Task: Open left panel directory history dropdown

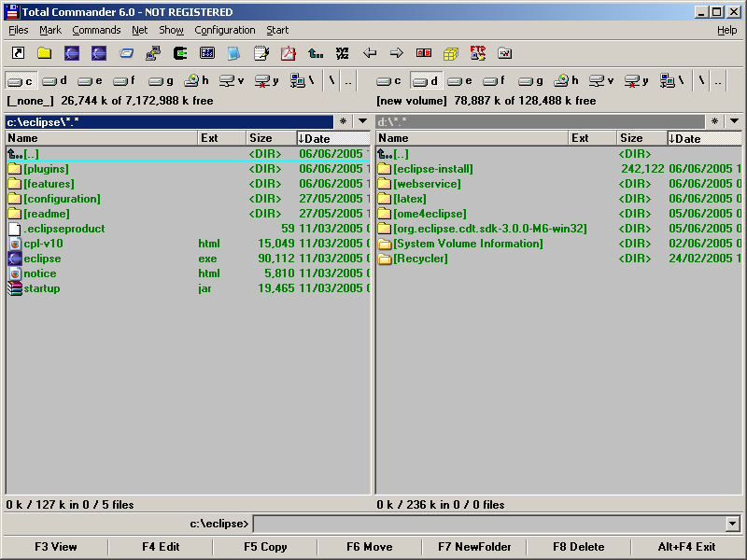Action: click(x=362, y=121)
